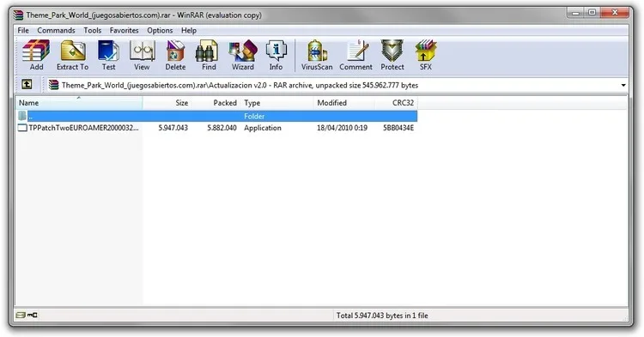Open the Comment tool

tap(355, 56)
